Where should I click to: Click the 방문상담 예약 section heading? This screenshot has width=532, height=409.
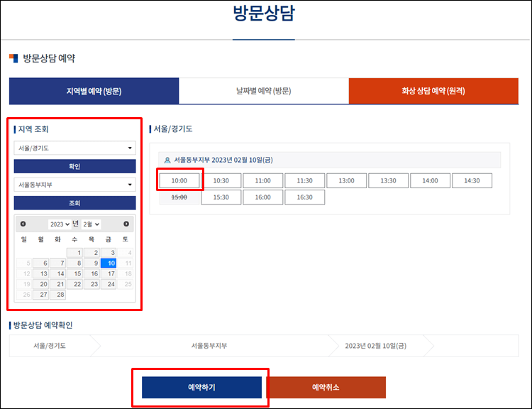tap(49, 58)
